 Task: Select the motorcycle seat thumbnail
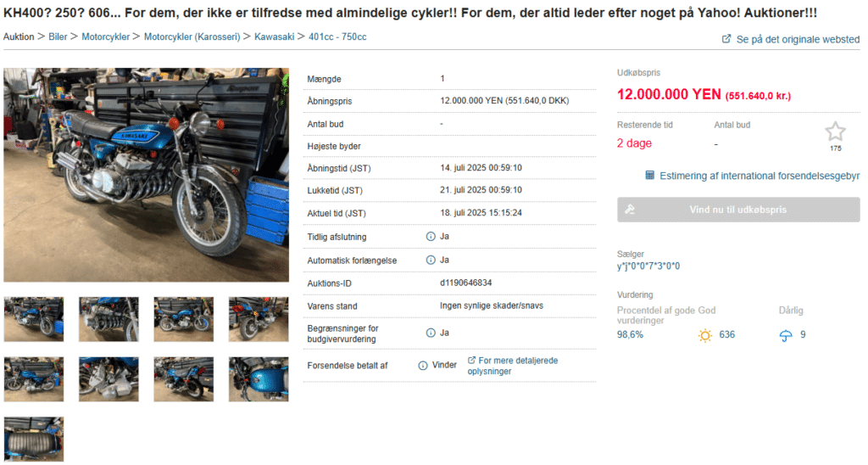[34, 439]
